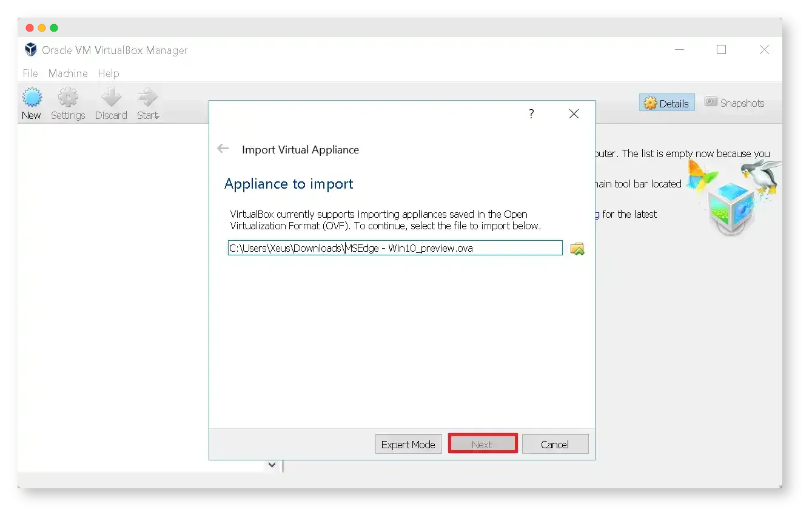812x518 pixels.
Task: Switch to the Details view
Action: (667, 103)
